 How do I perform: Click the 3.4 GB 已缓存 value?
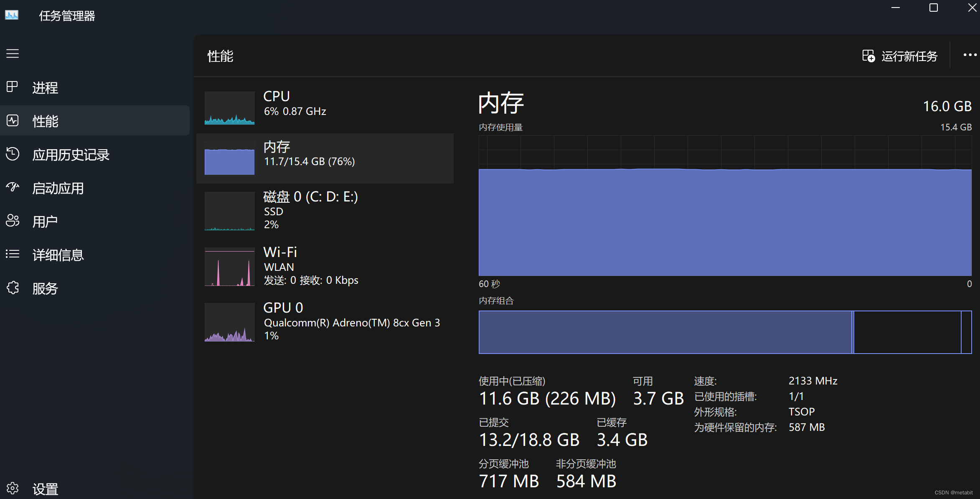coord(622,440)
